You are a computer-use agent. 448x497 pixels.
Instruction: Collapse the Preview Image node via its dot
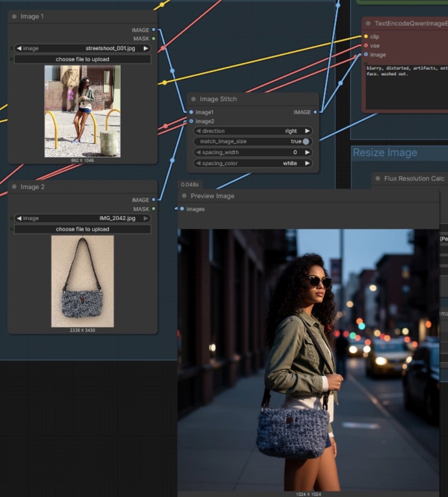[x=184, y=196]
